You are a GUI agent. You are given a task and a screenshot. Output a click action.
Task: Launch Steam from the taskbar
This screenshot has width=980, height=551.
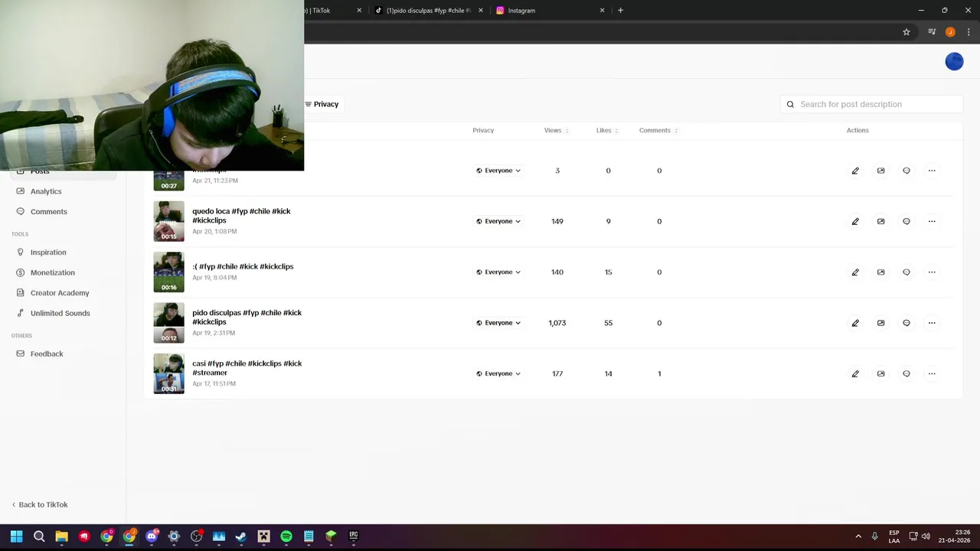tap(241, 536)
